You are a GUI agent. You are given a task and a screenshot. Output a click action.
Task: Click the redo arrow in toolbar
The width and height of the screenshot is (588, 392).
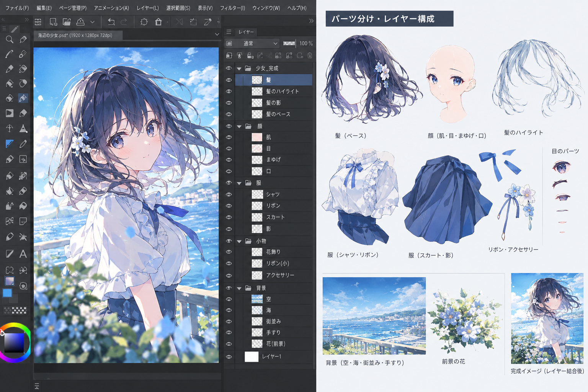[124, 22]
